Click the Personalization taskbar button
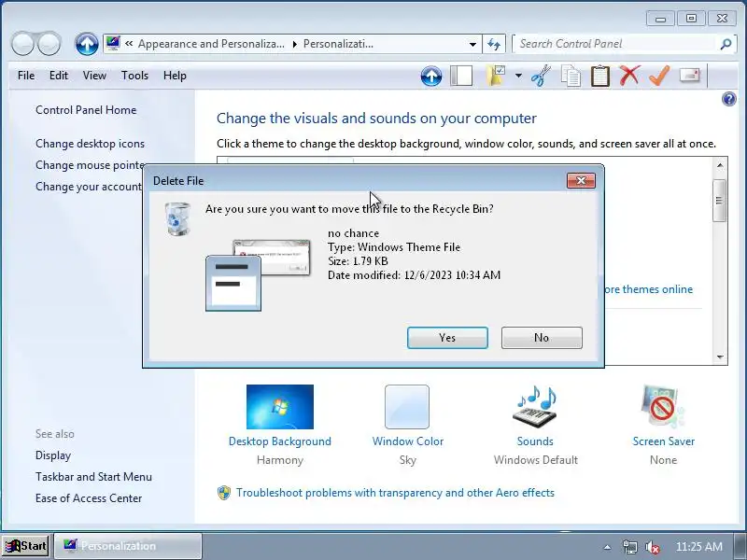This screenshot has width=747, height=560. point(128,546)
